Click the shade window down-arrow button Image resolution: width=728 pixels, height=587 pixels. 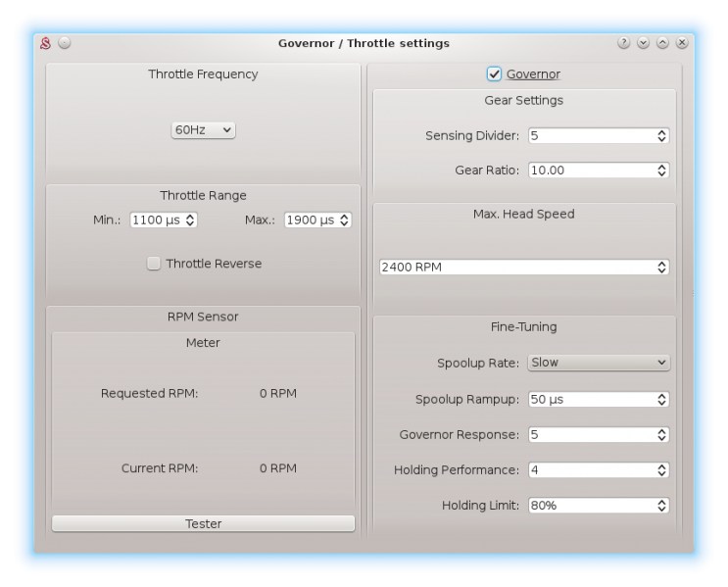[643, 43]
